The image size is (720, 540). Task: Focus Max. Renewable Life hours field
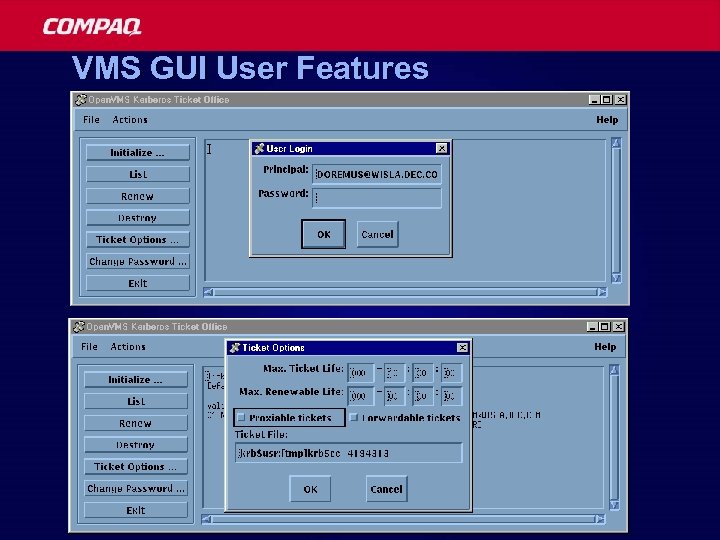(394, 396)
